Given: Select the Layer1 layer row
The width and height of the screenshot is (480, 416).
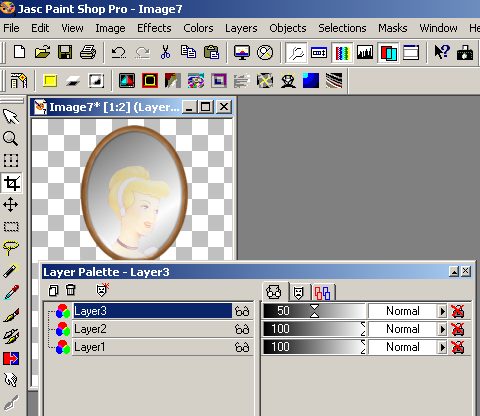Looking at the screenshot, I should [152, 347].
